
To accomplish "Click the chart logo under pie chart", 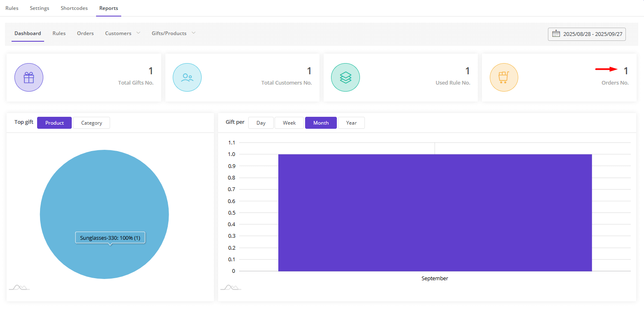I will (x=19, y=287).
